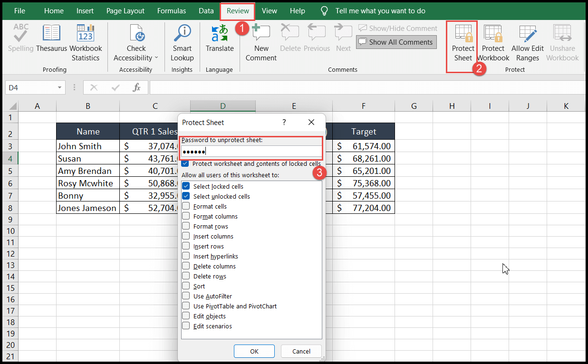
Task: Cancel the Protect Sheet dialog
Action: pyautogui.click(x=301, y=351)
